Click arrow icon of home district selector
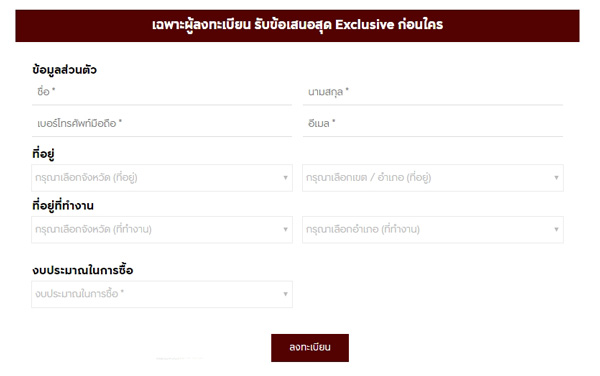This screenshot has height=376, width=600. tap(556, 177)
